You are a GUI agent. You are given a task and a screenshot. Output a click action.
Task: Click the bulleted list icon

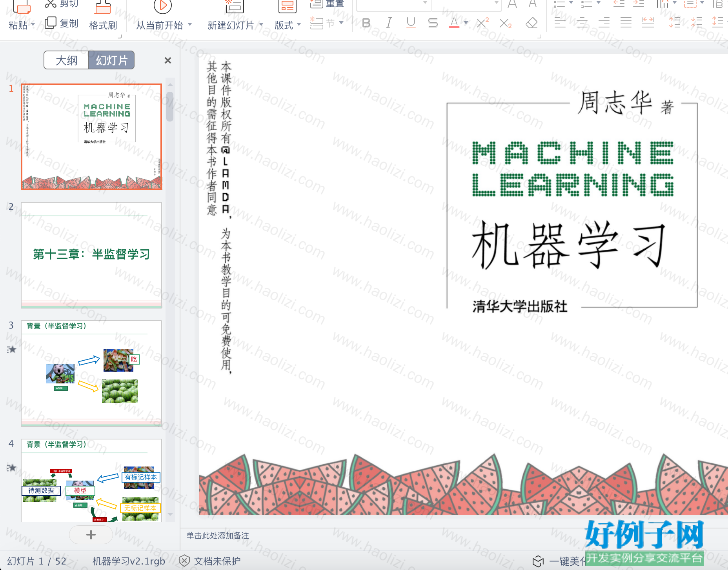click(x=559, y=4)
